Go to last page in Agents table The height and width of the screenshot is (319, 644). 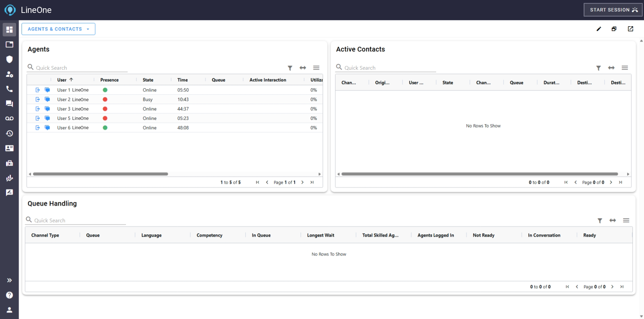[312, 182]
